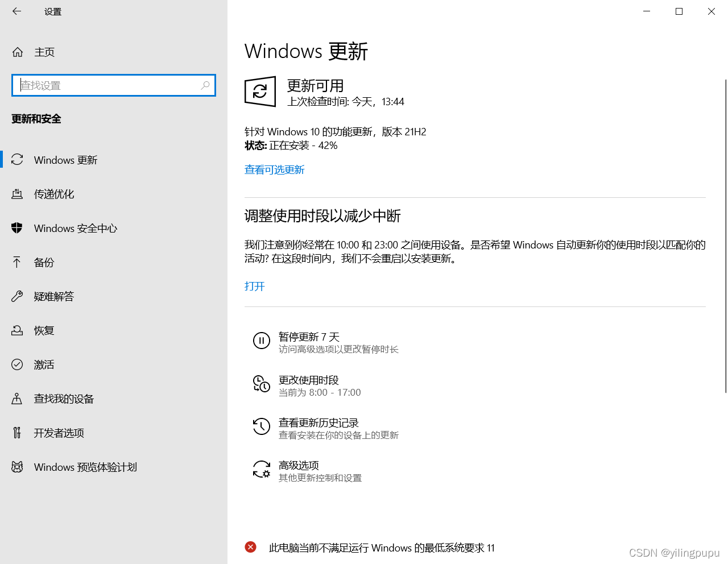
Task: Click the 打开 link for active hours
Action: (255, 286)
